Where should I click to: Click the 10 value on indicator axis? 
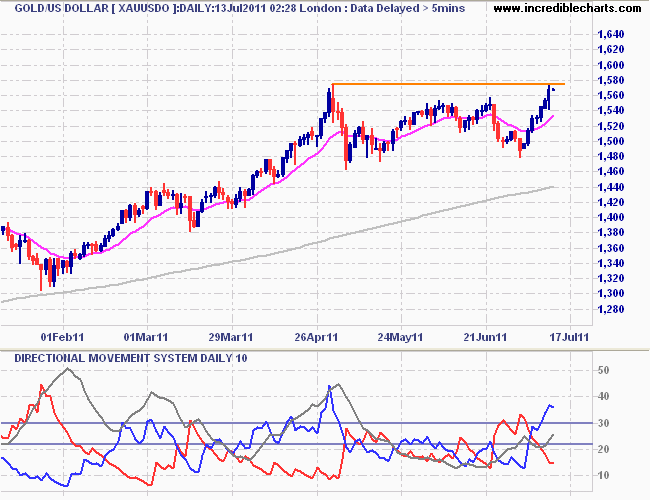coord(602,475)
